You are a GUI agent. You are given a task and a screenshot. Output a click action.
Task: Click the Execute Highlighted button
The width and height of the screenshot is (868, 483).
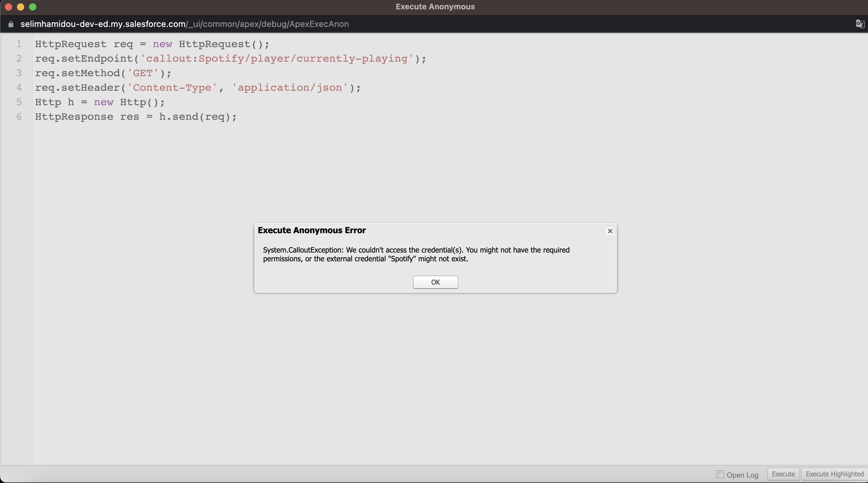pos(834,474)
